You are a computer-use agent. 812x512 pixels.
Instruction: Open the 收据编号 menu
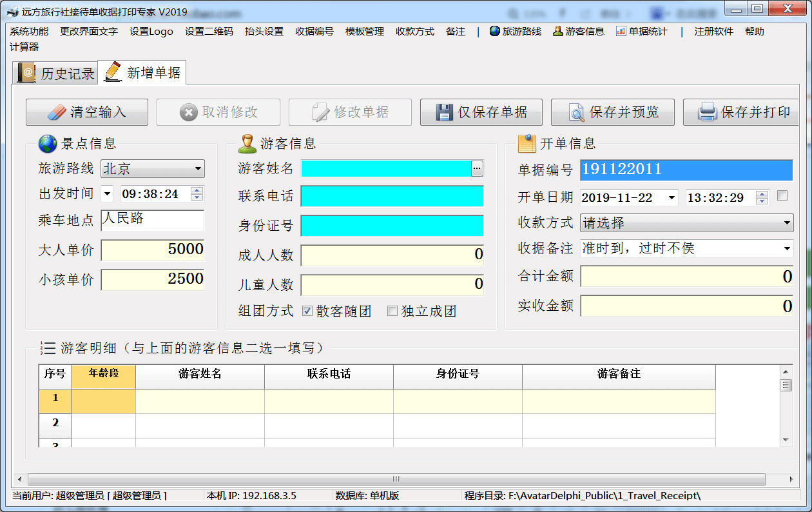tap(314, 31)
